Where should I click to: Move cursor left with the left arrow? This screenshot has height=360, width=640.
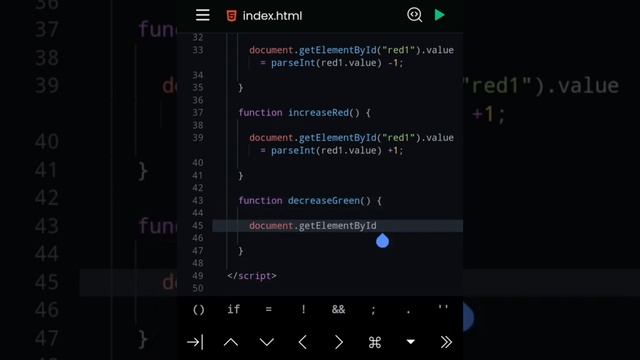click(302, 342)
